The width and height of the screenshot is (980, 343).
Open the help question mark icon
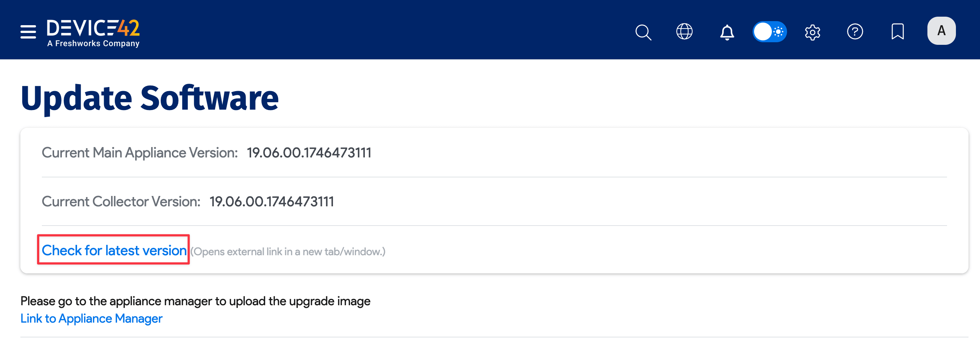point(855,31)
